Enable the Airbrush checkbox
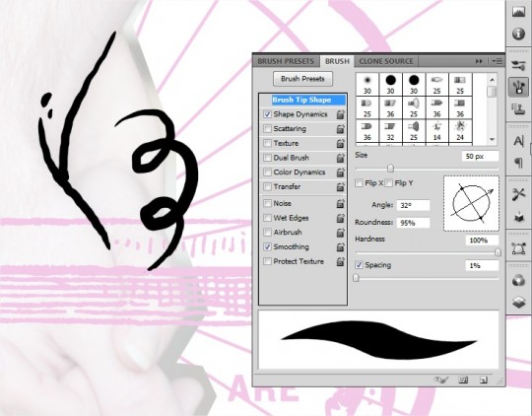The image size is (532, 416). [267, 233]
